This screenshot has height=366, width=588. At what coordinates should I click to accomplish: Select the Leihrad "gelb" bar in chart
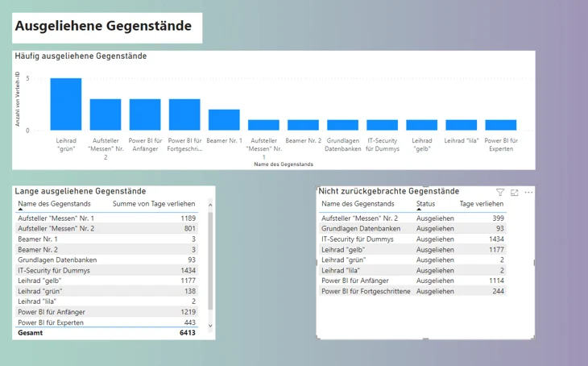click(x=422, y=126)
